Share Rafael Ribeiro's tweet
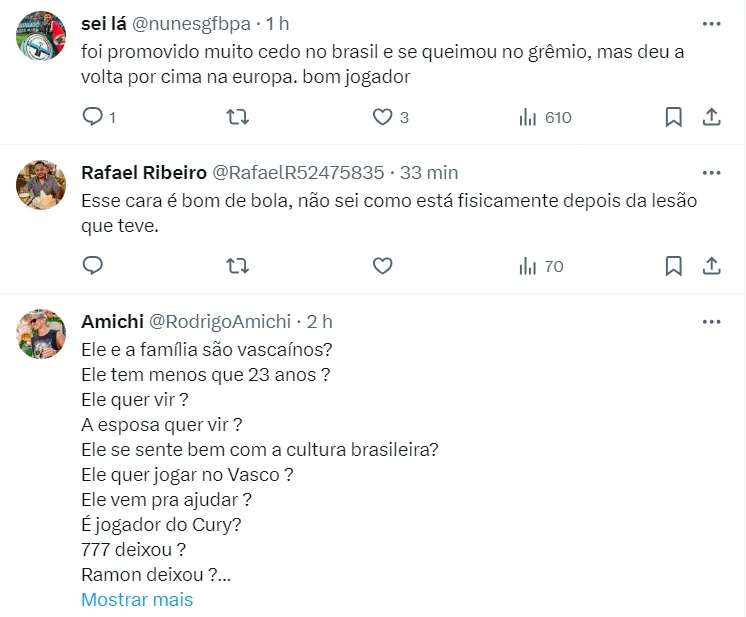This screenshot has height=617, width=746. [x=712, y=266]
